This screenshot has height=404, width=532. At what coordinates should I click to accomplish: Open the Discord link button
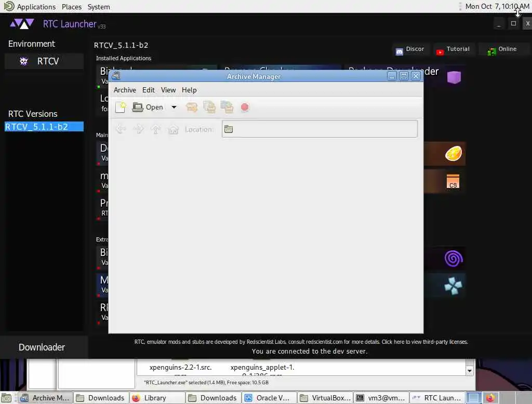[x=410, y=49]
